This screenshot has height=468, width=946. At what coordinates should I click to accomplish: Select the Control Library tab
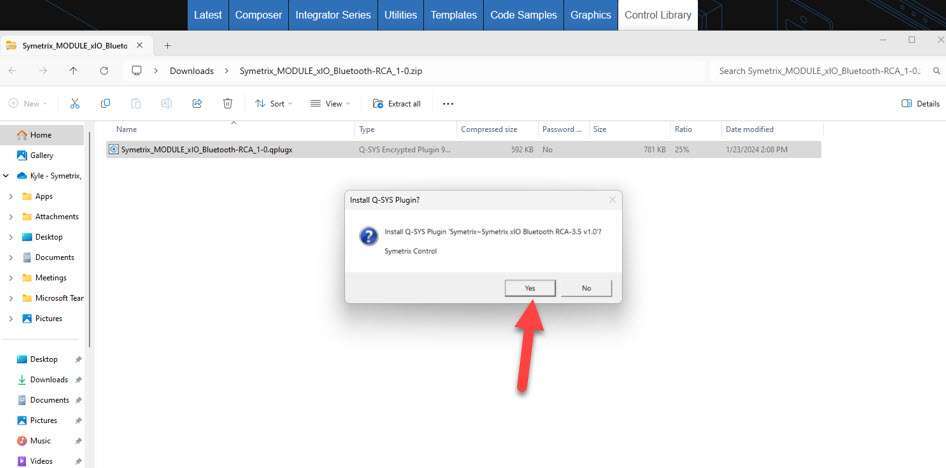coord(658,15)
